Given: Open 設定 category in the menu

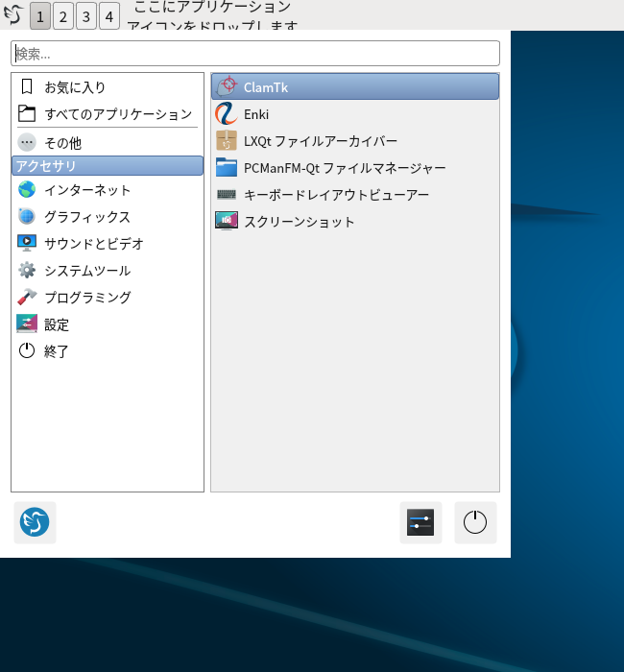Looking at the screenshot, I should [x=108, y=324].
